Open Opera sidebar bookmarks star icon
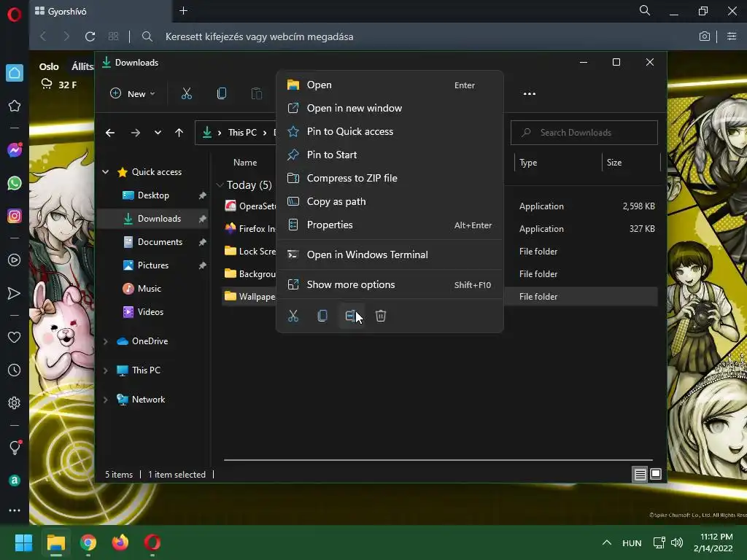This screenshot has width=747, height=560. coord(15,106)
